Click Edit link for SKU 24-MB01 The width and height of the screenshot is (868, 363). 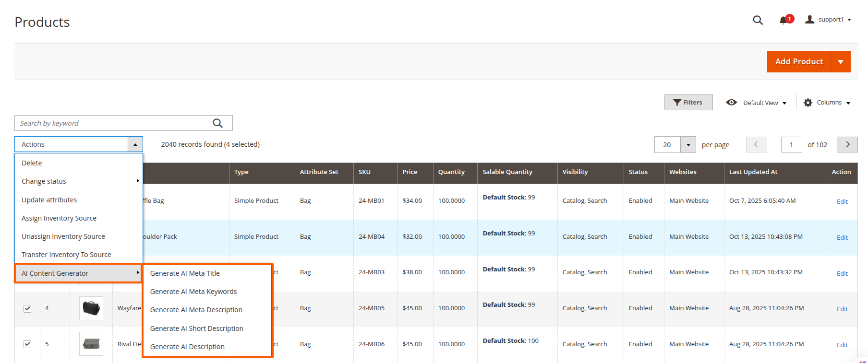click(x=842, y=201)
